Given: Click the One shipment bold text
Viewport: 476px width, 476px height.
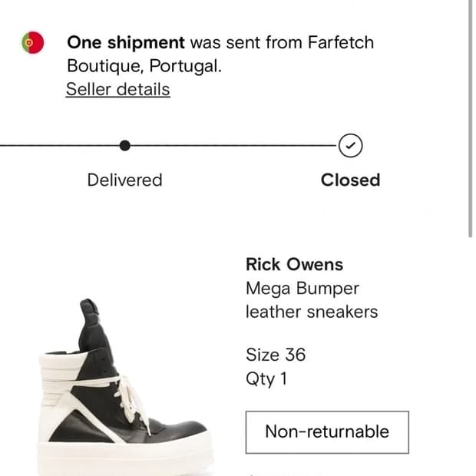Looking at the screenshot, I should pos(126,42).
